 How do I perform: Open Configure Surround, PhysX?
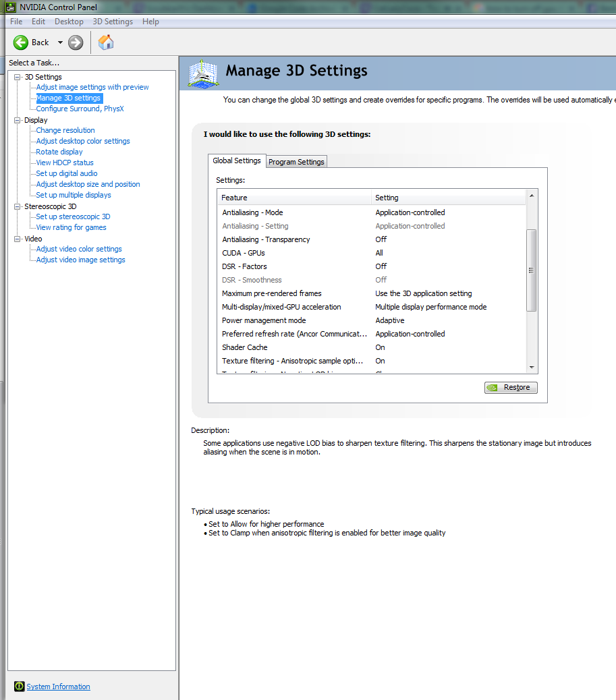pos(80,109)
